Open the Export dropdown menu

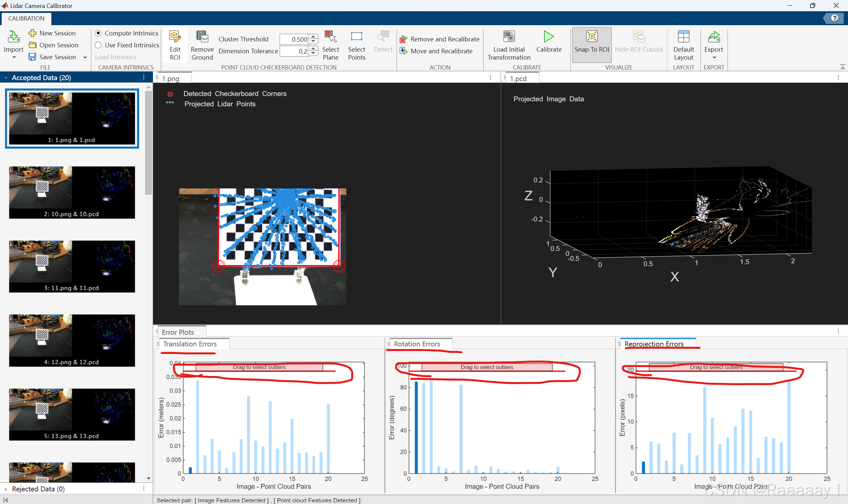pos(714,57)
